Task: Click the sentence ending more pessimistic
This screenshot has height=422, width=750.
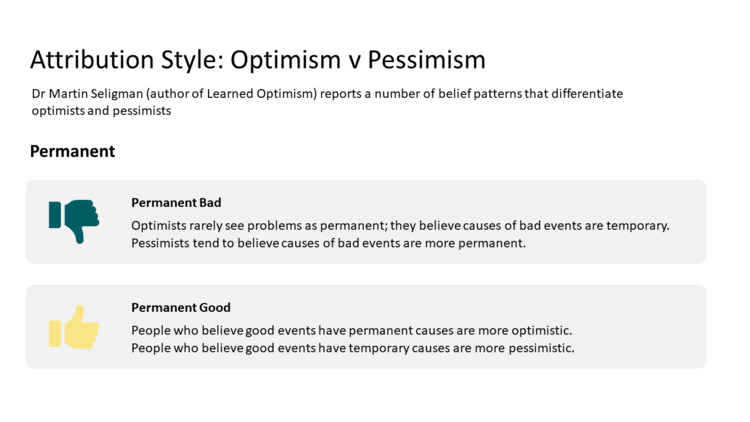Action: (x=353, y=348)
